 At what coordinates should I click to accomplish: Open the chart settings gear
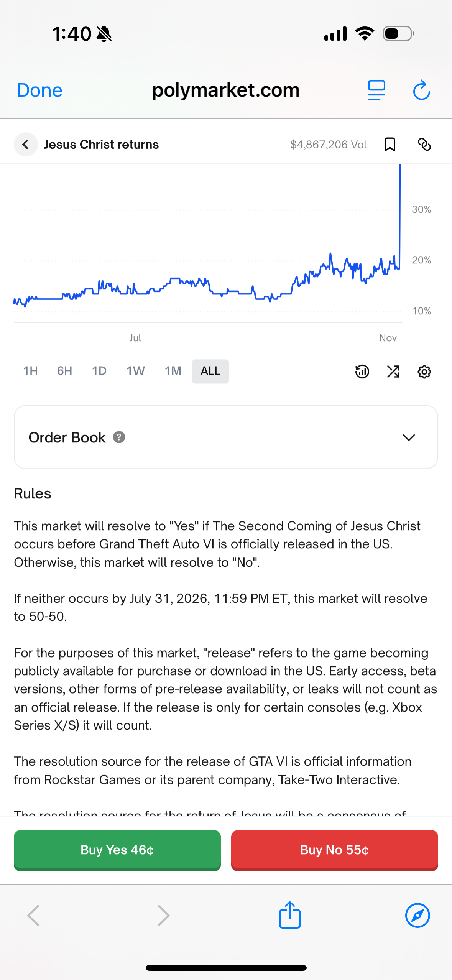click(x=424, y=372)
